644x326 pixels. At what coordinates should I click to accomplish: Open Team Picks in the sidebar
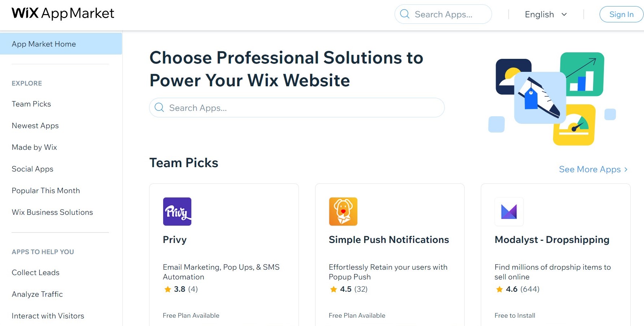tap(31, 104)
